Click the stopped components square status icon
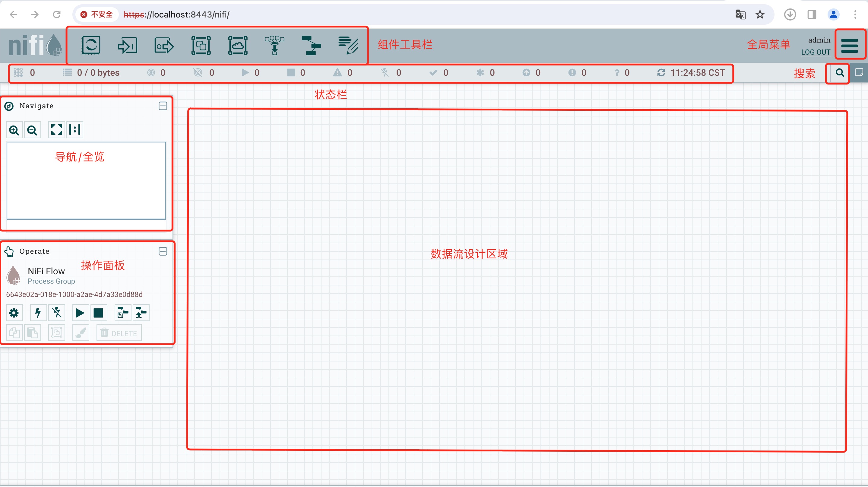The height and width of the screenshot is (487, 868). click(x=291, y=72)
